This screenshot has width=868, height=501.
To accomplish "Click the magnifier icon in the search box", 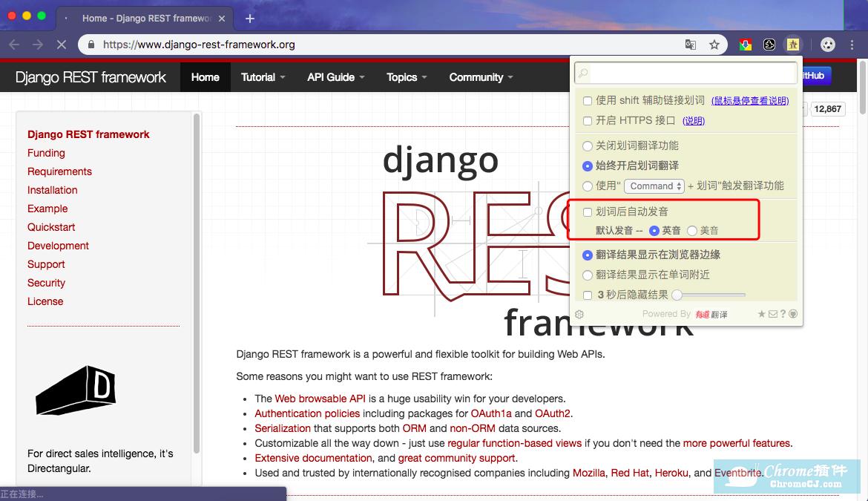I will pos(583,73).
